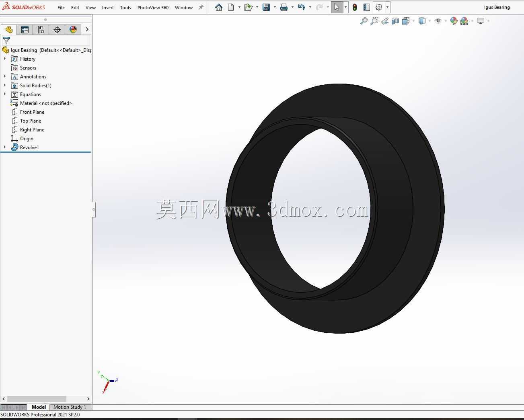
Task: Open the File menu
Action: tap(61, 8)
